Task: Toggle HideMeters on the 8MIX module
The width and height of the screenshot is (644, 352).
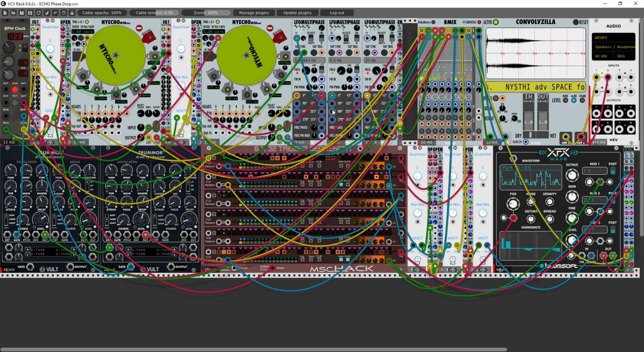Action: [433, 22]
